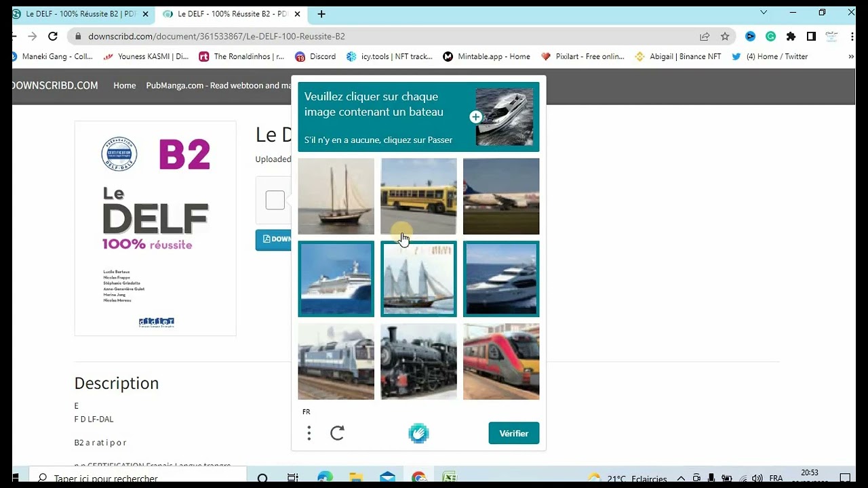The image size is (868, 488).
Task: Open the notification center icon
Action: click(845, 479)
